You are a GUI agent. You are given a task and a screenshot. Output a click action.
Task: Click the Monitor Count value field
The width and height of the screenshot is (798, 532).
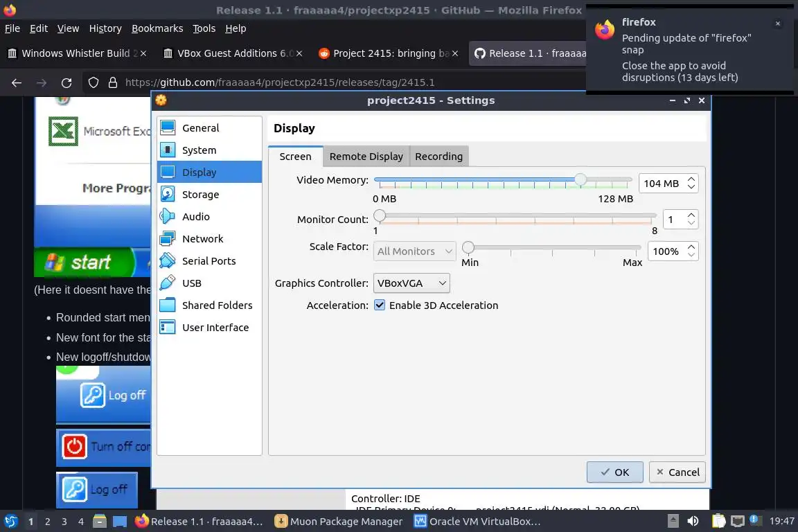tap(674, 220)
